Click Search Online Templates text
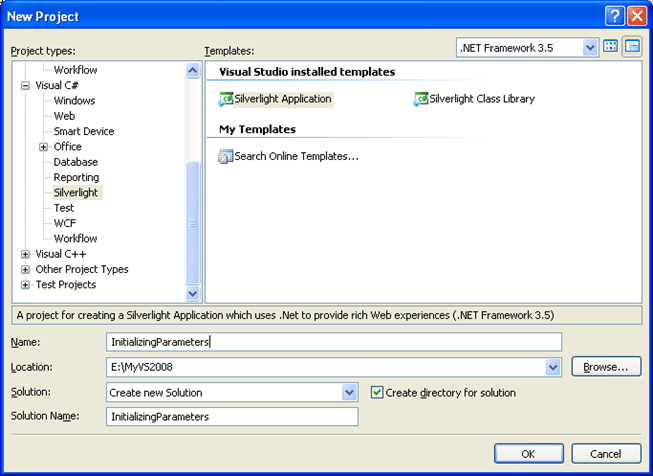 [x=296, y=157]
